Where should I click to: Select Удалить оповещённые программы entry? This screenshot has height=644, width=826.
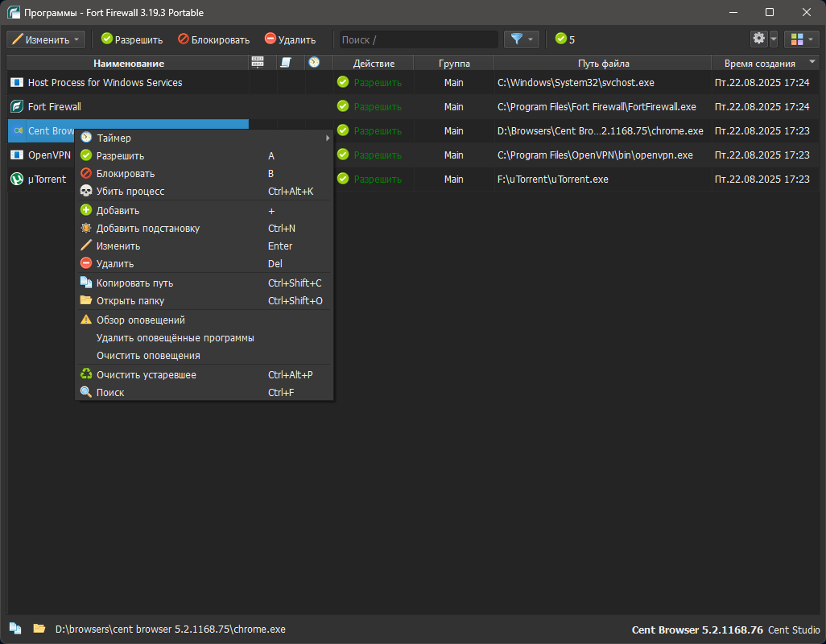point(204,337)
